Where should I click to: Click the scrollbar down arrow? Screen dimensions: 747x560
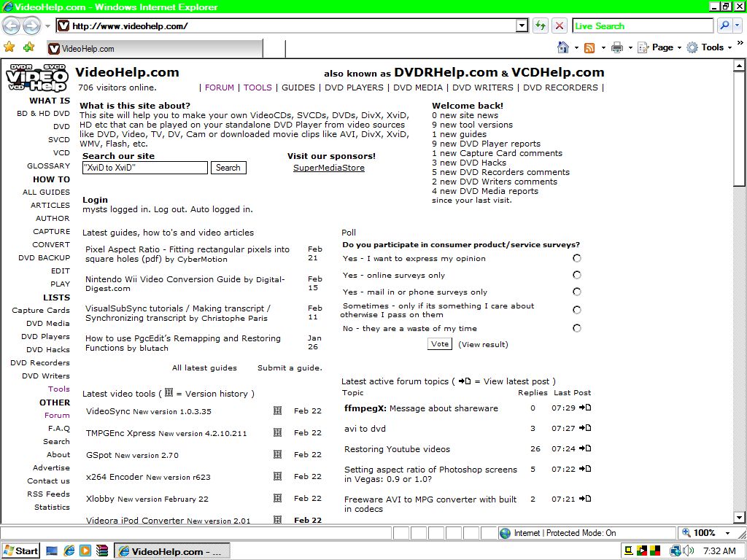tap(739, 517)
